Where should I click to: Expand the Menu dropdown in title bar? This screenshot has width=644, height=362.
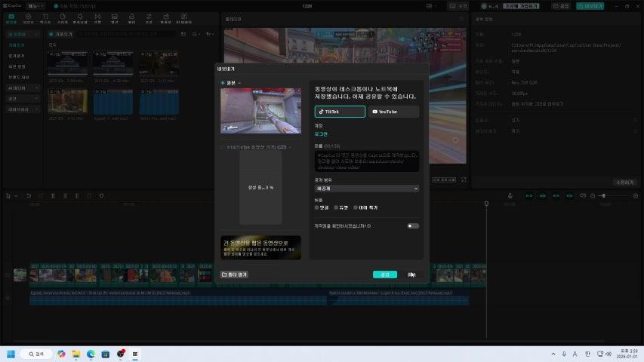(32, 5)
